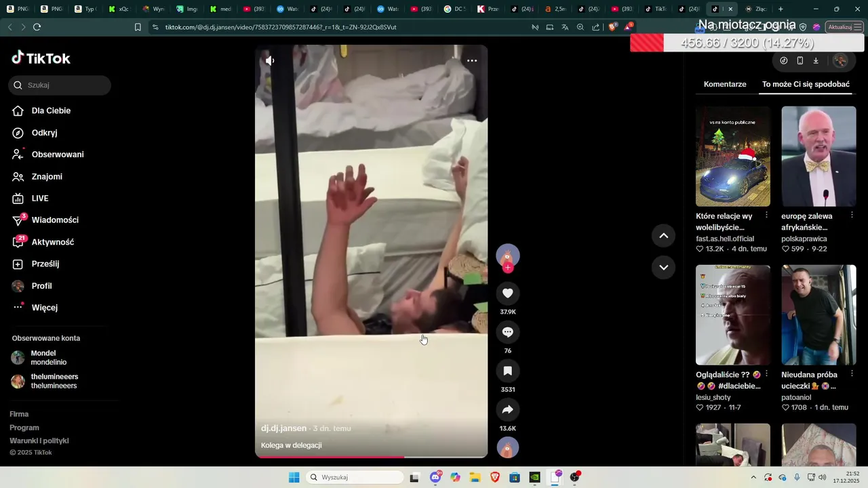Click the Szukaj search field
Viewport: 868px width, 488px height.
click(x=60, y=85)
